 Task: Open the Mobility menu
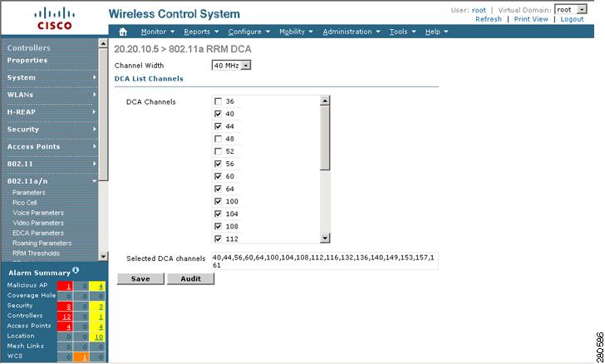point(296,32)
